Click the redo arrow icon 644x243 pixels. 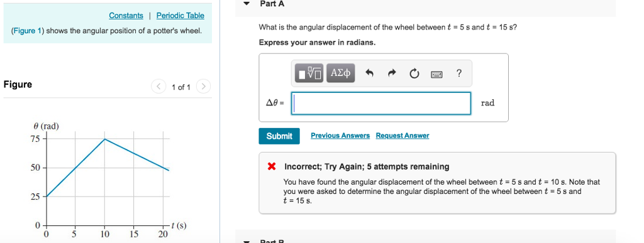click(392, 73)
